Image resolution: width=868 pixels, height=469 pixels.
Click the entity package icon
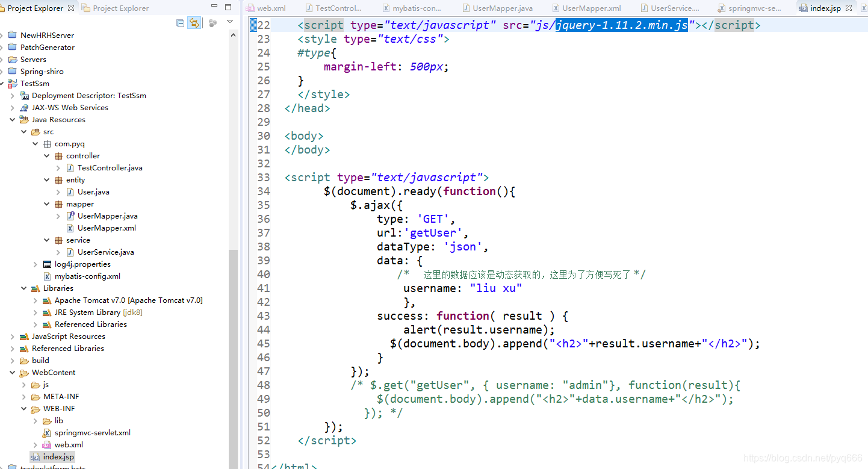[58, 180]
